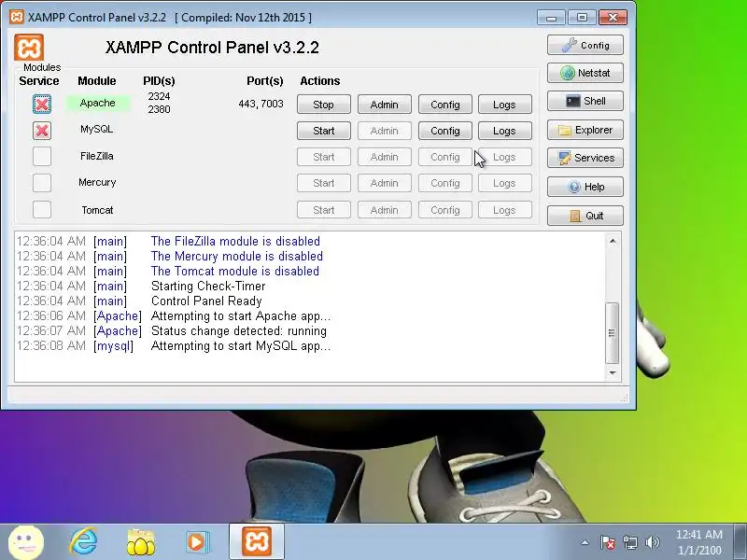
Task: Open the media player on the taskbar
Action: (x=197, y=542)
